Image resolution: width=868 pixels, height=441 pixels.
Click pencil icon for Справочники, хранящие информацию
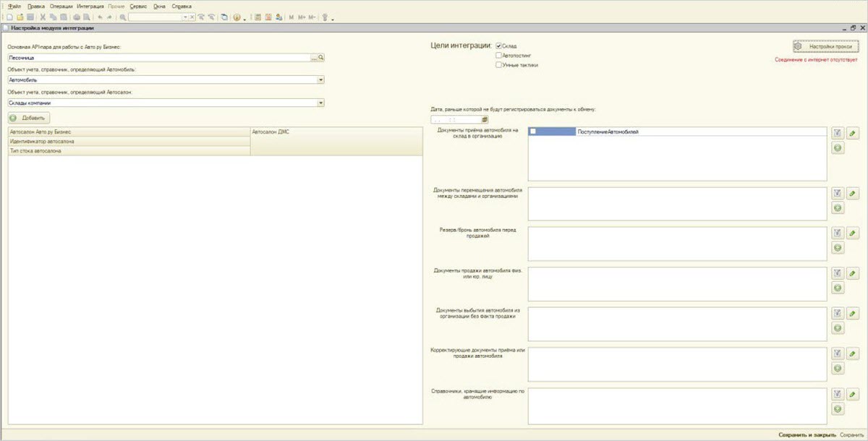point(852,393)
